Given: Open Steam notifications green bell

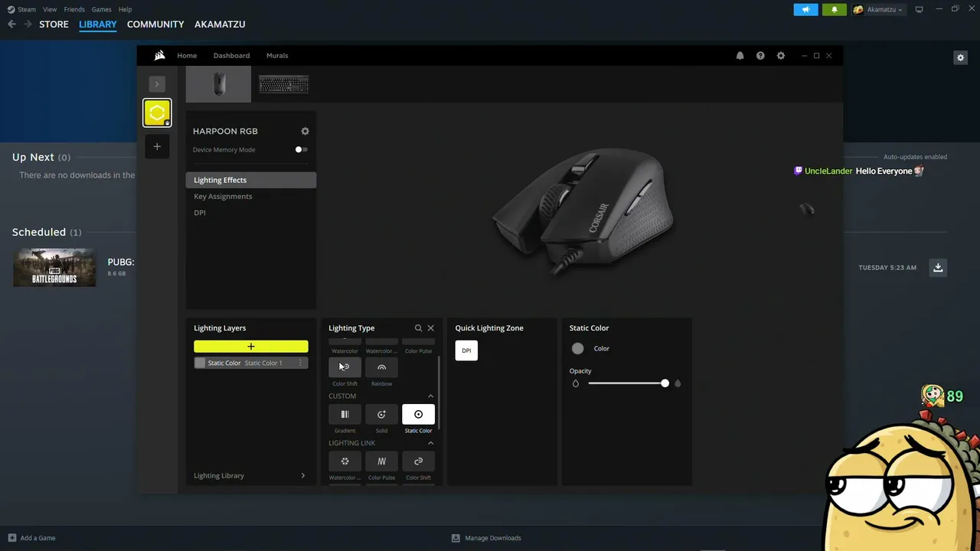Looking at the screenshot, I should point(835,9).
